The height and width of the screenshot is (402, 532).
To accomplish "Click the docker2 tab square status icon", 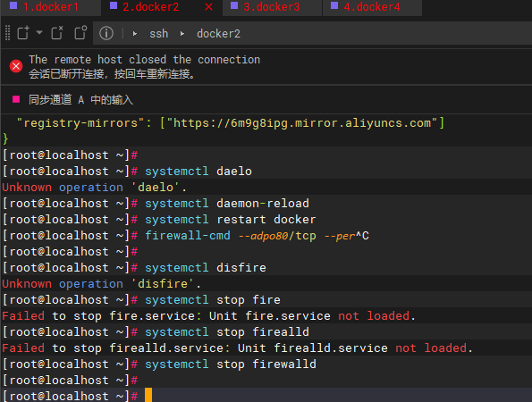I will click(114, 5).
